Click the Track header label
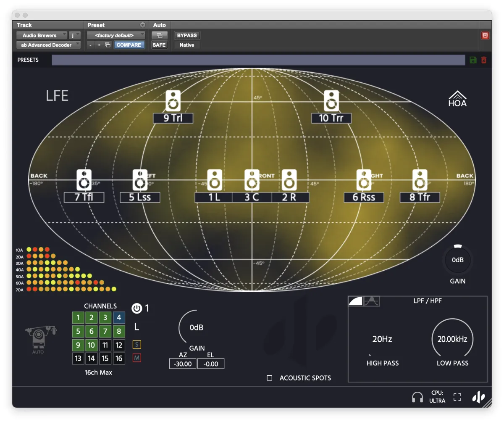This screenshot has height=422, width=504. pyautogui.click(x=24, y=25)
